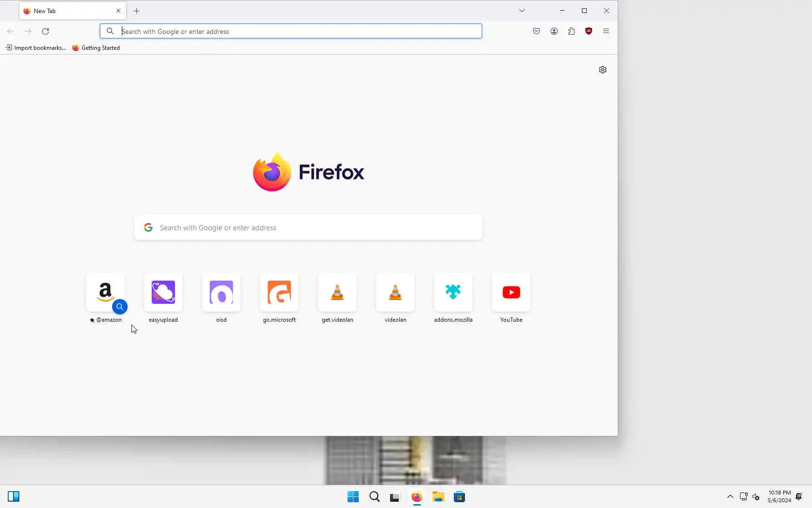Open Task View on the taskbar
The height and width of the screenshot is (508, 812).
pyautogui.click(x=395, y=497)
